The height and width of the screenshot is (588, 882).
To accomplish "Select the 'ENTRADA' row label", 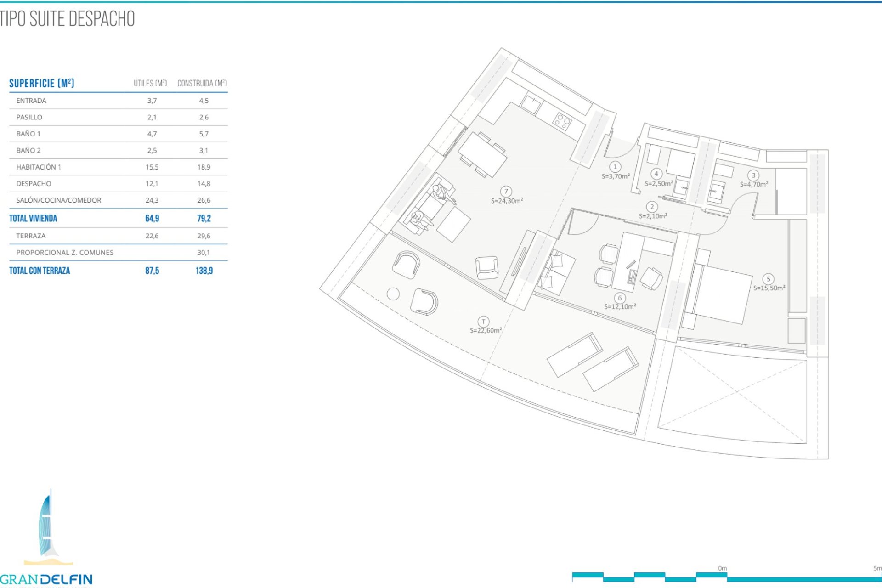I will point(31,101).
